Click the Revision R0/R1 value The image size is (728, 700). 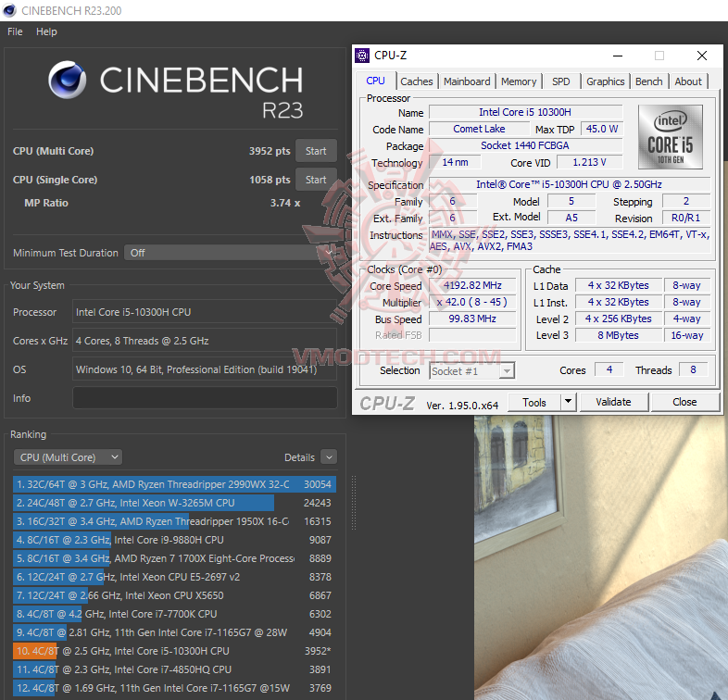685,219
